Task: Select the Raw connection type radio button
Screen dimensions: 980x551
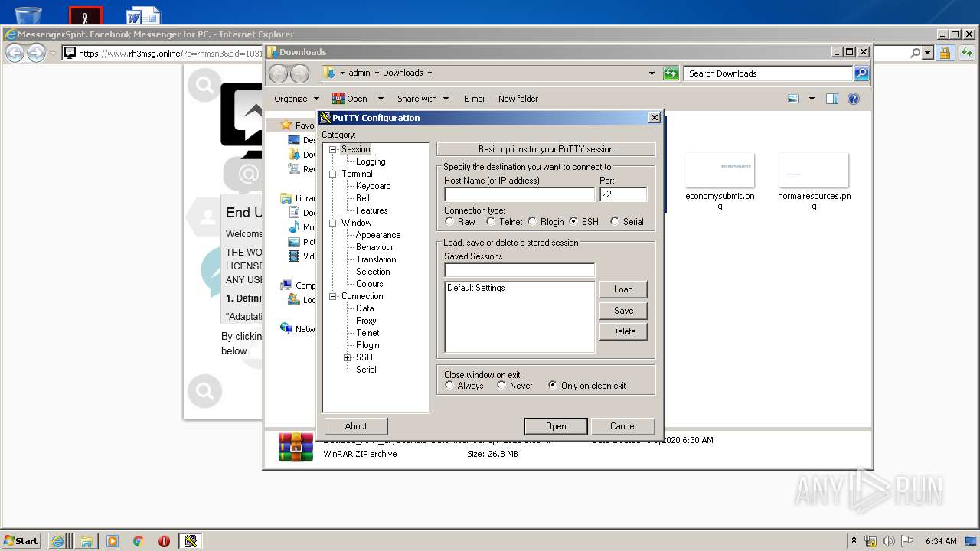Action: pyautogui.click(x=449, y=222)
